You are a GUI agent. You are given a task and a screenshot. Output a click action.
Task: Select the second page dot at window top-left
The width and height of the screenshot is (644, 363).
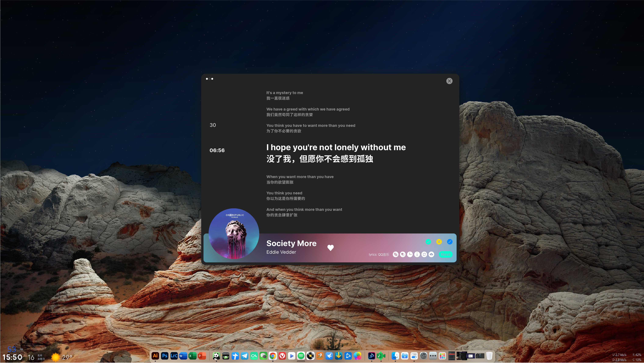pos(209,79)
